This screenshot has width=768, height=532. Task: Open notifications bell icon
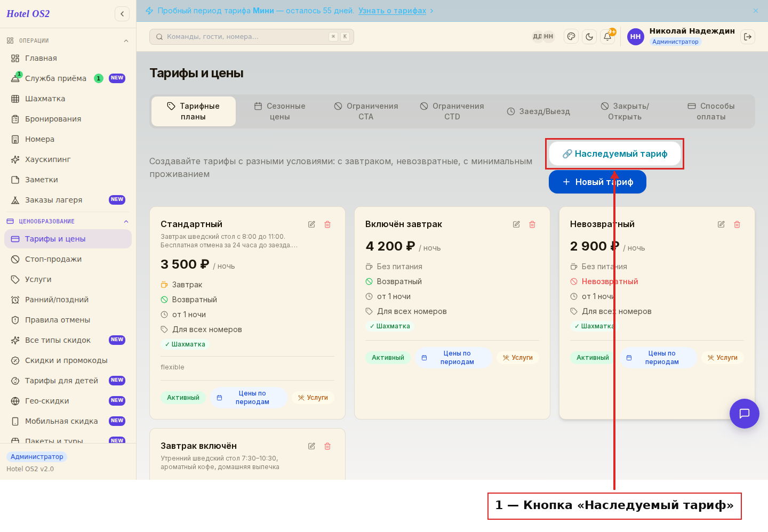(x=607, y=37)
